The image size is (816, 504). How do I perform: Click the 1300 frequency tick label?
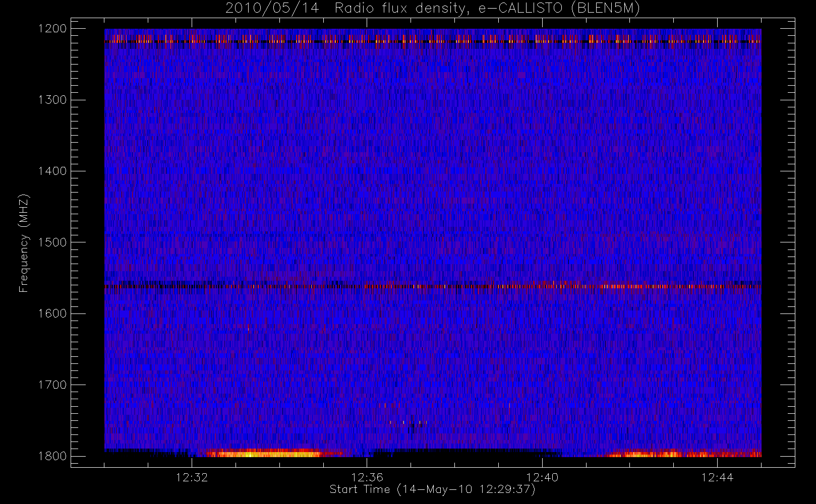coord(52,99)
